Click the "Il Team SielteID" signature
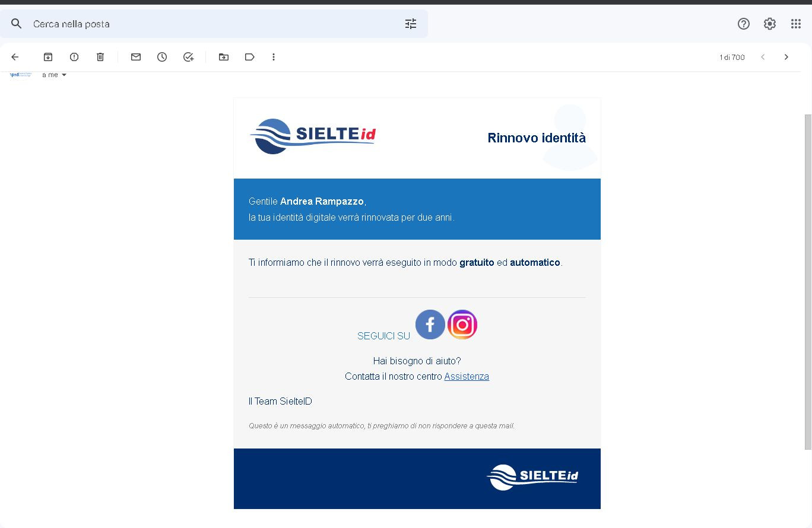 280,401
